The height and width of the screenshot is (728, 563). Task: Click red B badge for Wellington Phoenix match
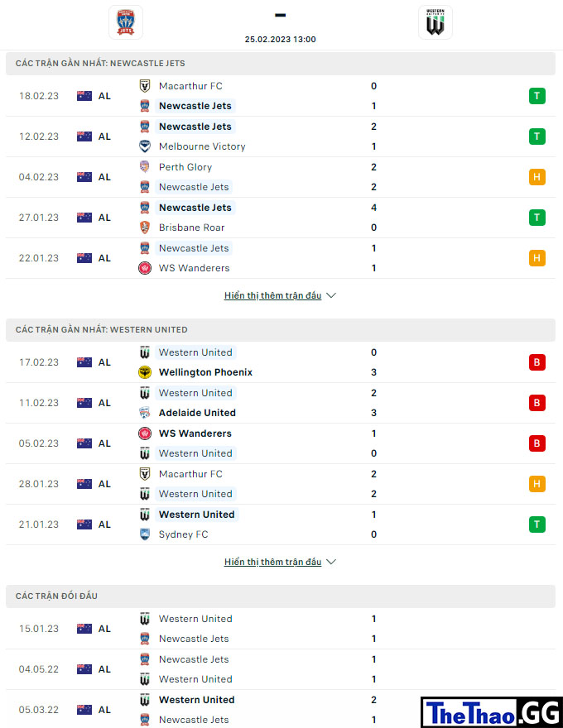tap(537, 362)
